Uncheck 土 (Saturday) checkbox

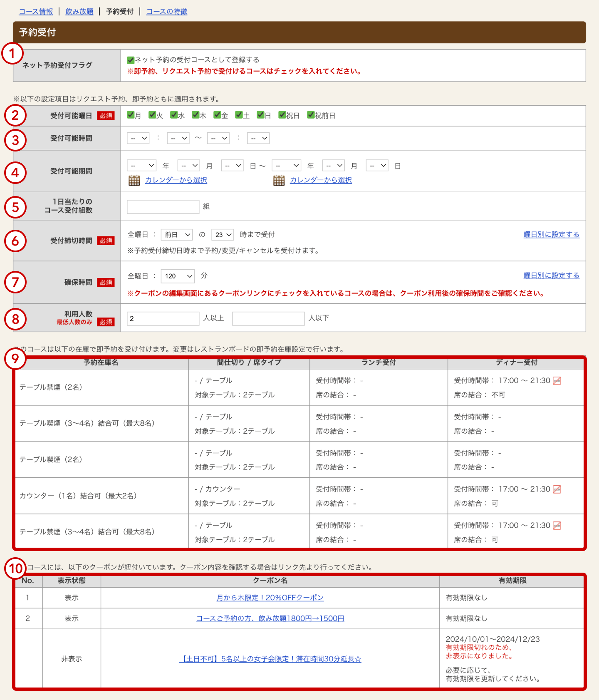[x=239, y=115]
